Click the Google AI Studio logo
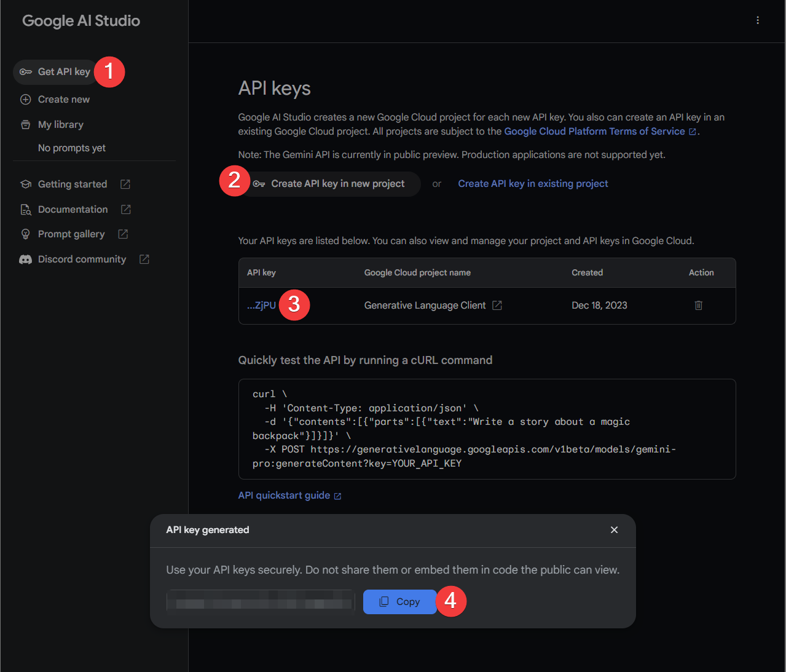Viewport: 786px width, 672px height. (x=81, y=21)
